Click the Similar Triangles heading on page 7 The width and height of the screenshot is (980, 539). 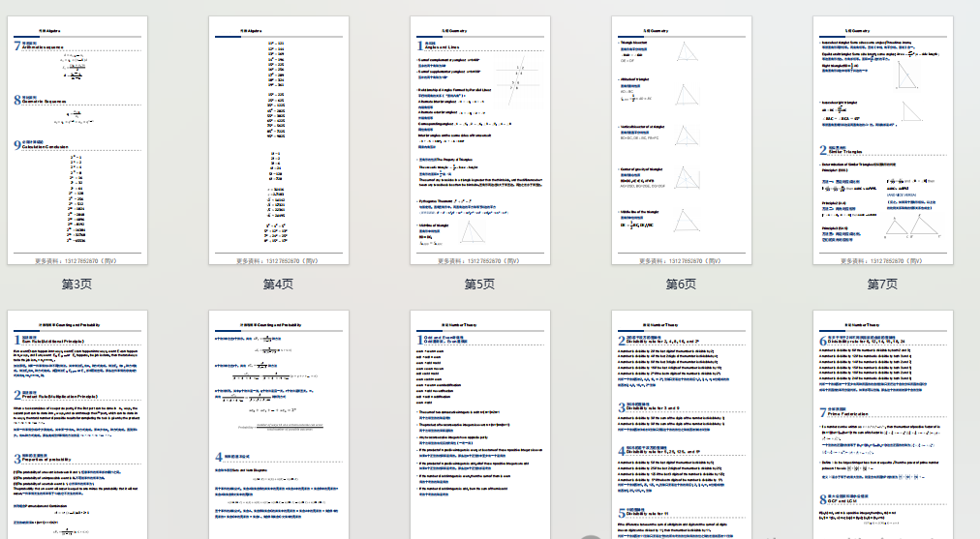[x=842, y=151]
